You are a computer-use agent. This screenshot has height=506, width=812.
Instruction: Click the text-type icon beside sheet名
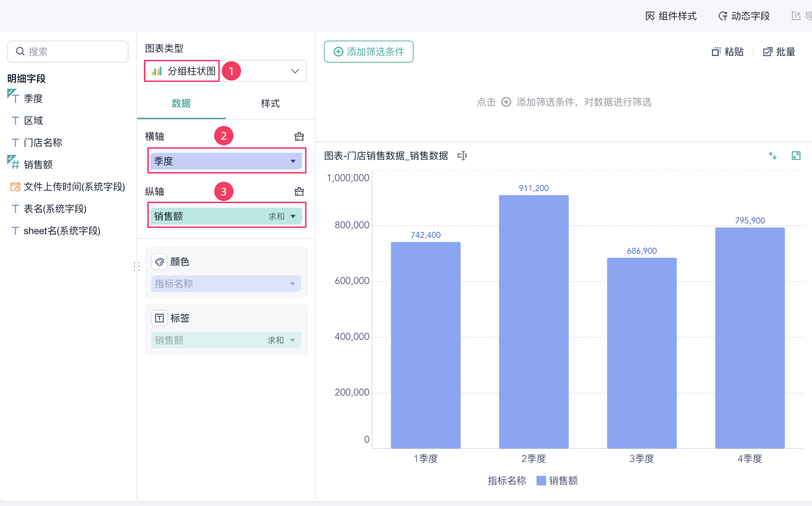coord(15,231)
